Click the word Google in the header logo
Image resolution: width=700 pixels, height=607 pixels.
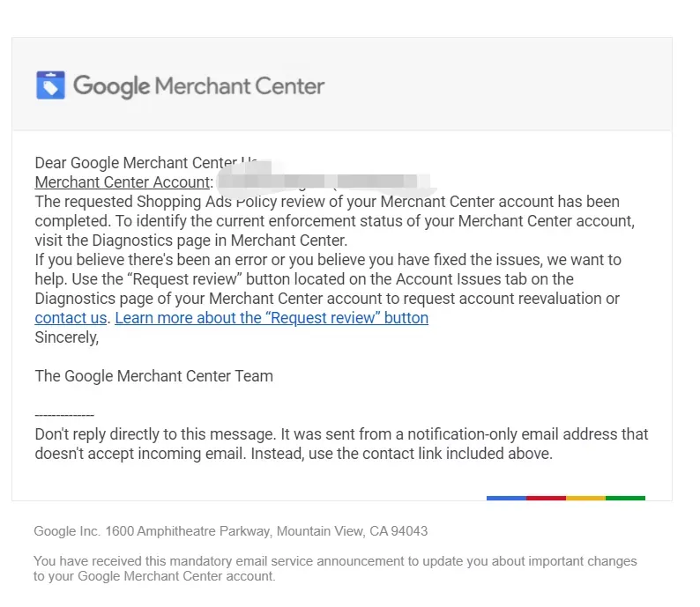coord(112,86)
